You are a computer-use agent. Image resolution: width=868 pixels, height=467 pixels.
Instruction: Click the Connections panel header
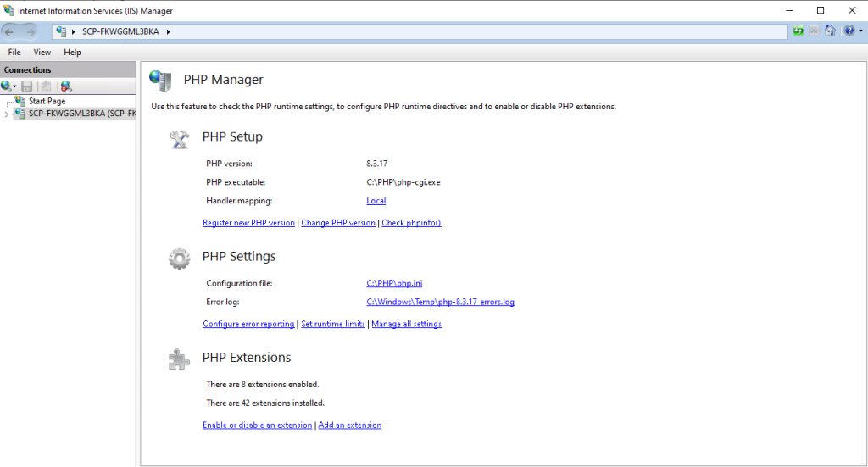coord(68,69)
